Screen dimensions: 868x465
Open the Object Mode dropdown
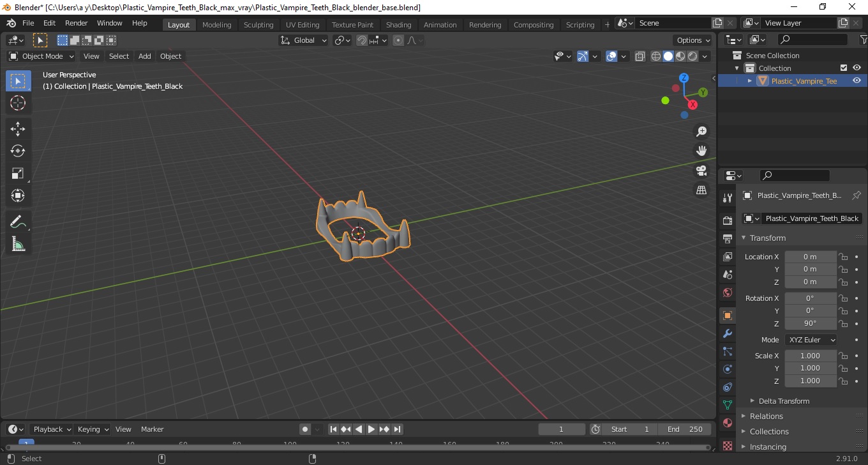(x=41, y=56)
